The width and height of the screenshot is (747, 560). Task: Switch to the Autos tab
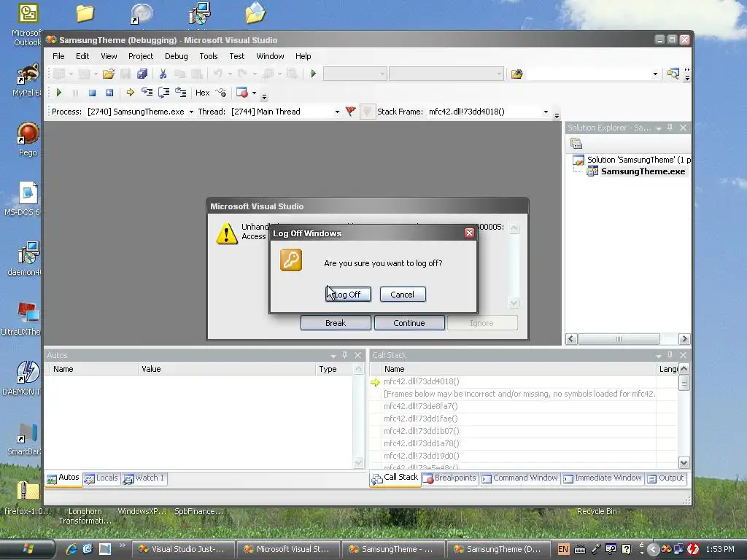63,478
